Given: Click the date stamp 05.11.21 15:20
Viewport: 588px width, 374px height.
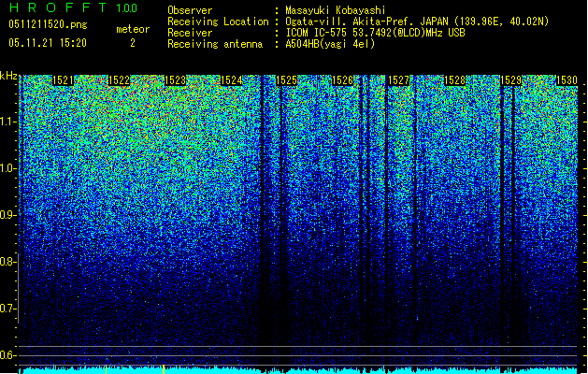Looking at the screenshot, I should point(48,43).
